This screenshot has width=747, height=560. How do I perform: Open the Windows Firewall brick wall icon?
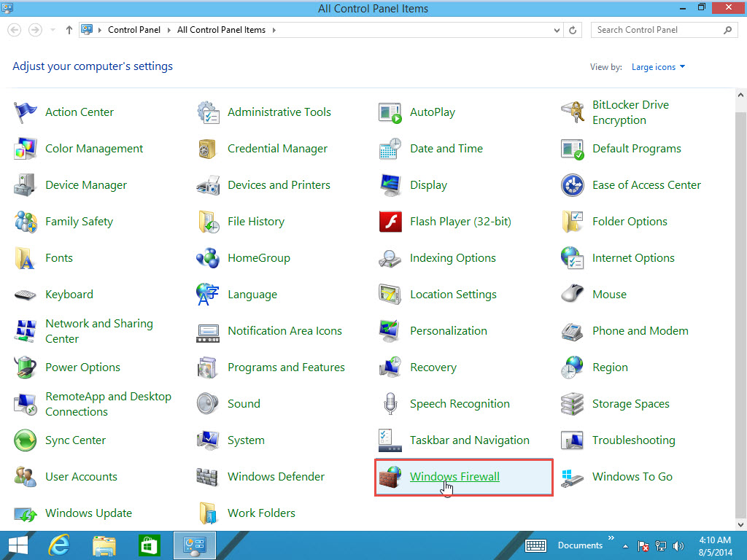[390, 477]
